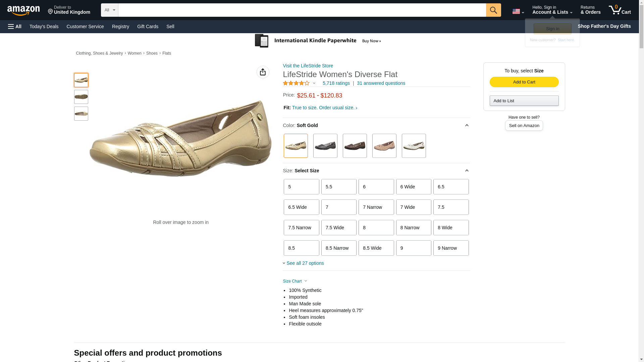Open the shopping cart icon
The height and width of the screenshot is (362, 644).
coord(619,10)
